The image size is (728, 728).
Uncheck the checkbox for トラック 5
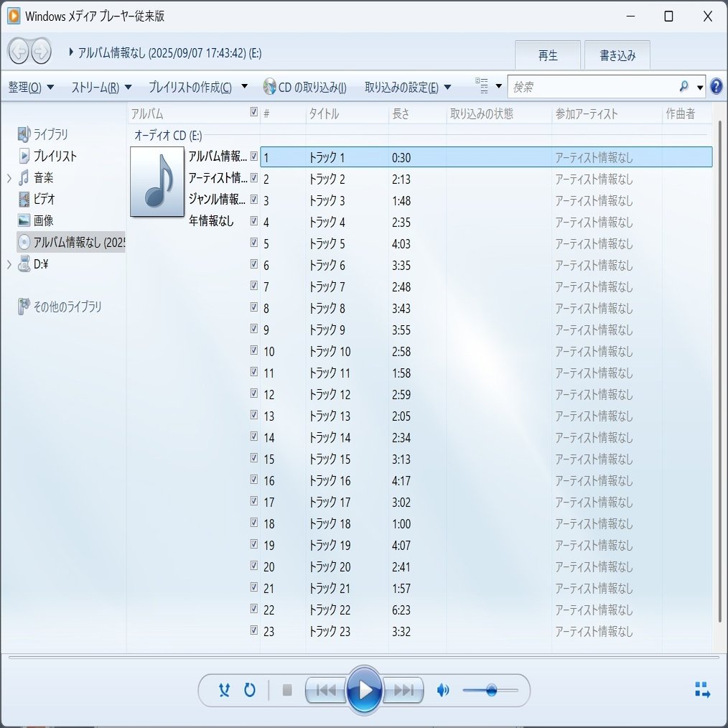[254, 242]
